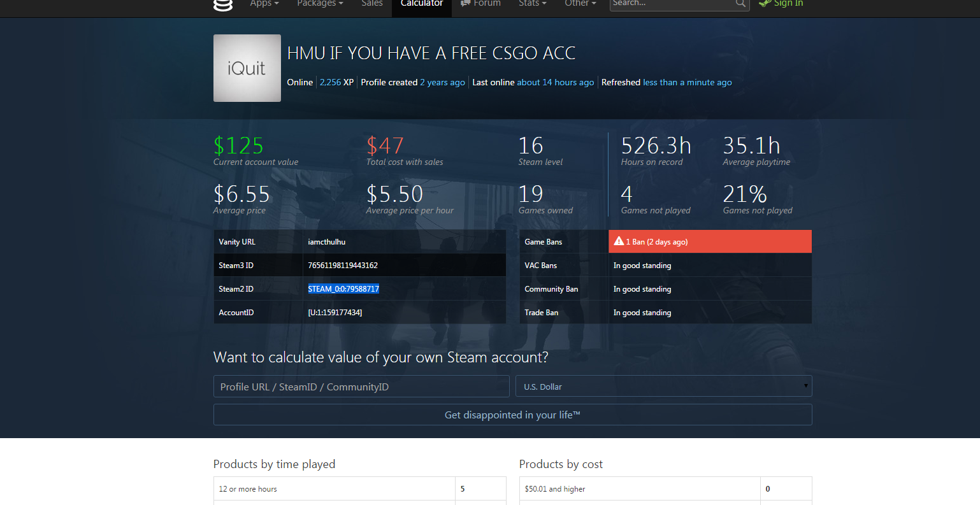The height and width of the screenshot is (505, 980).
Task: Click the '2 years ago' profile created text
Action: click(x=442, y=82)
